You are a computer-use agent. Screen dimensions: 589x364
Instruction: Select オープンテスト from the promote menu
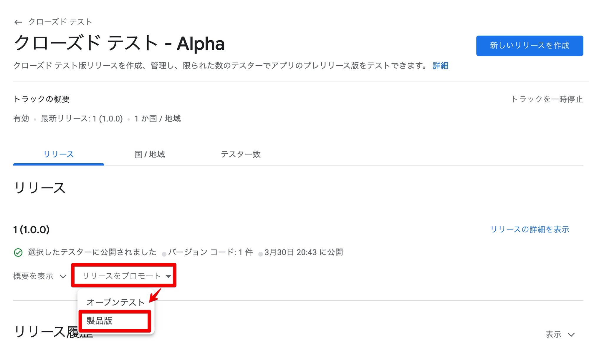[115, 302]
